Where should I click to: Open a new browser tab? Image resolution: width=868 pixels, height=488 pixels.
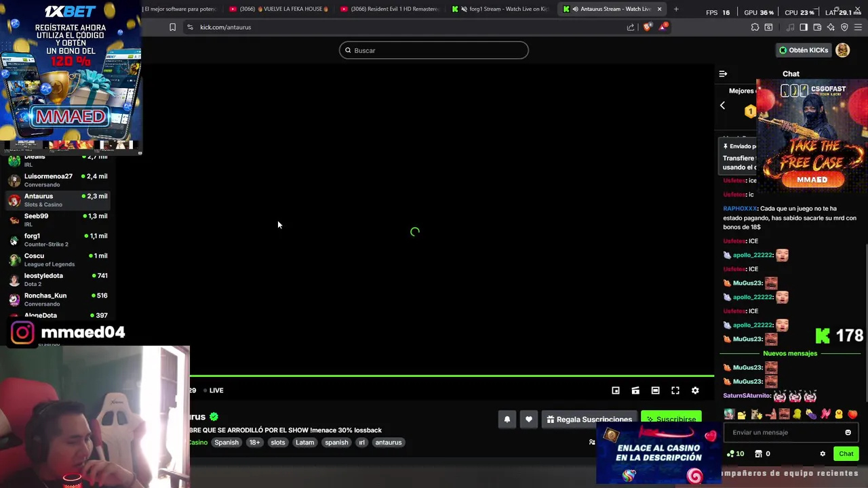[676, 9]
